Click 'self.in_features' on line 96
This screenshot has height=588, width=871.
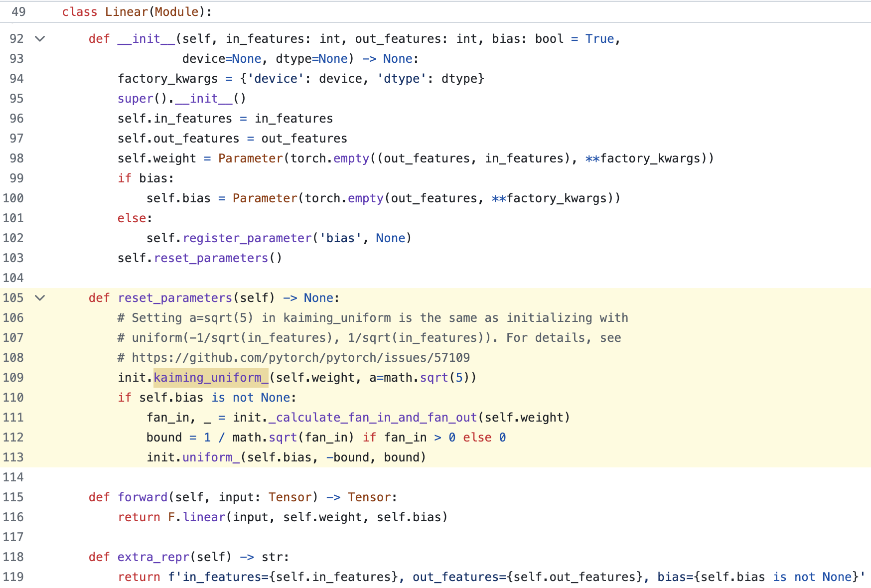click(175, 119)
